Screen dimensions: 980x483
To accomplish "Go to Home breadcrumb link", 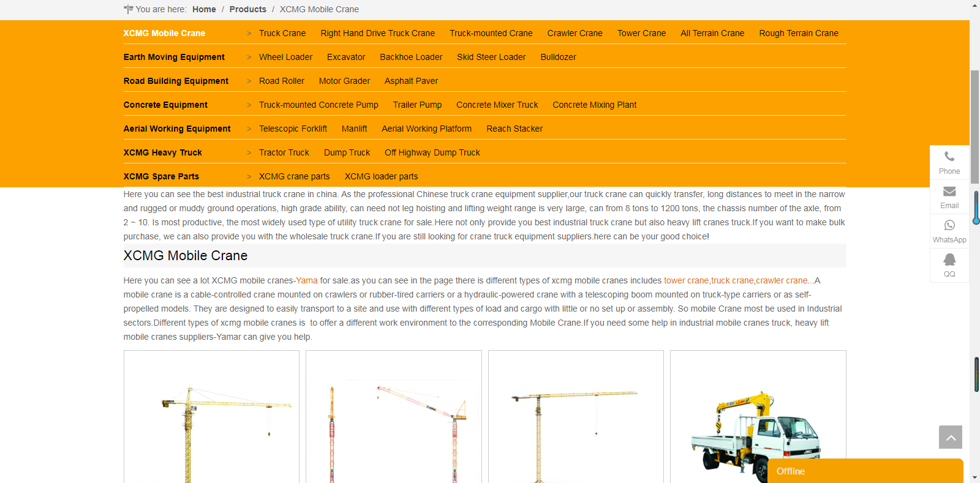I will coord(204,9).
